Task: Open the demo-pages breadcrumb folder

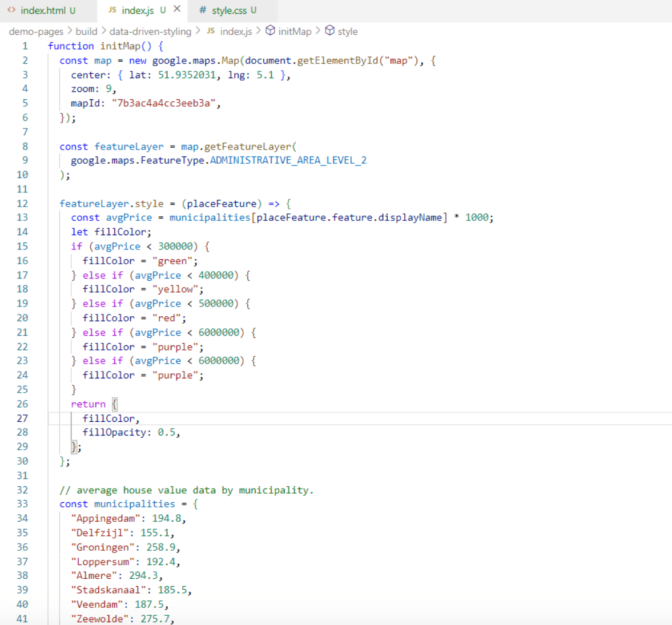Action: click(x=36, y=31)
